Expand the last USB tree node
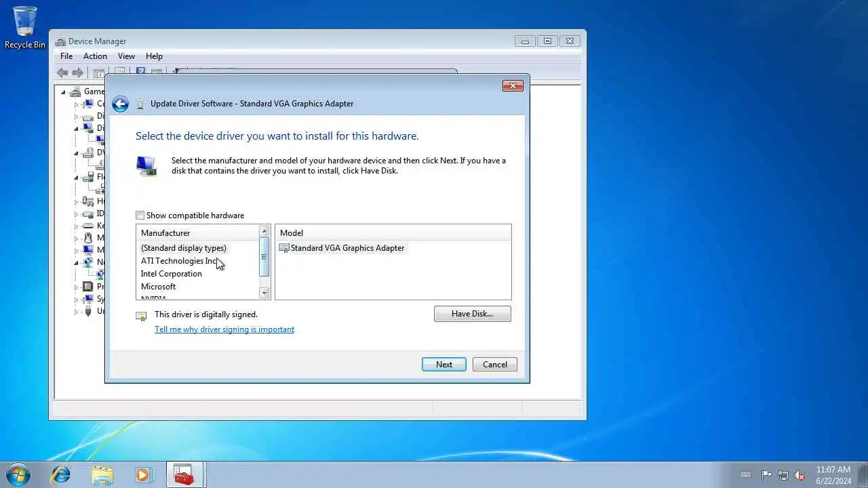Image resolution: width=868 pixels, height=488 pixels. (77, 311)
